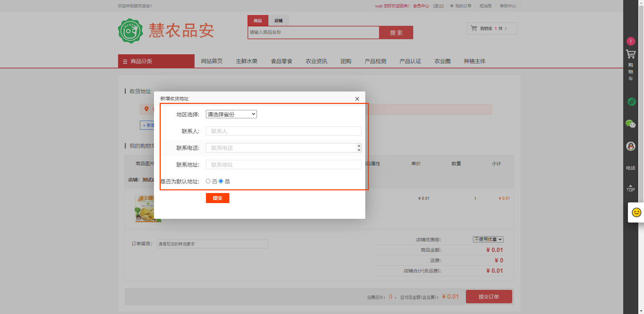Open the WeChat sidebar icon
The height and width of the screenshot is (314, 644).
[x=631, y=124]
